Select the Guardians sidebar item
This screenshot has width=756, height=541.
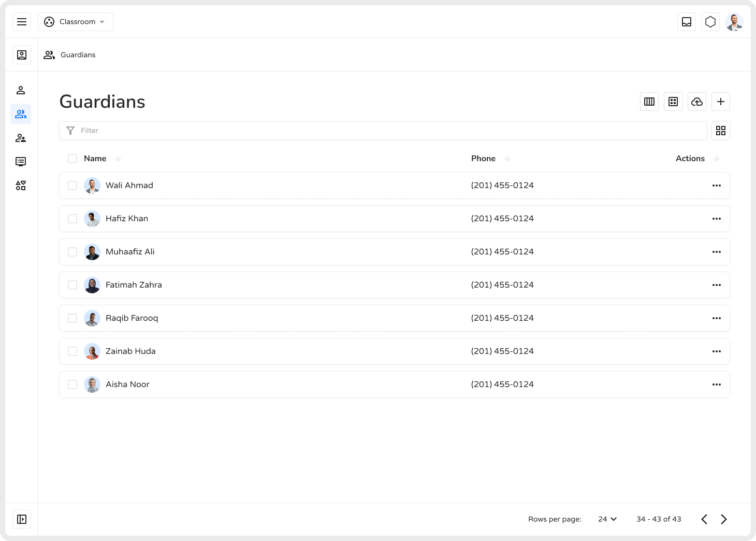coord(21,114)
